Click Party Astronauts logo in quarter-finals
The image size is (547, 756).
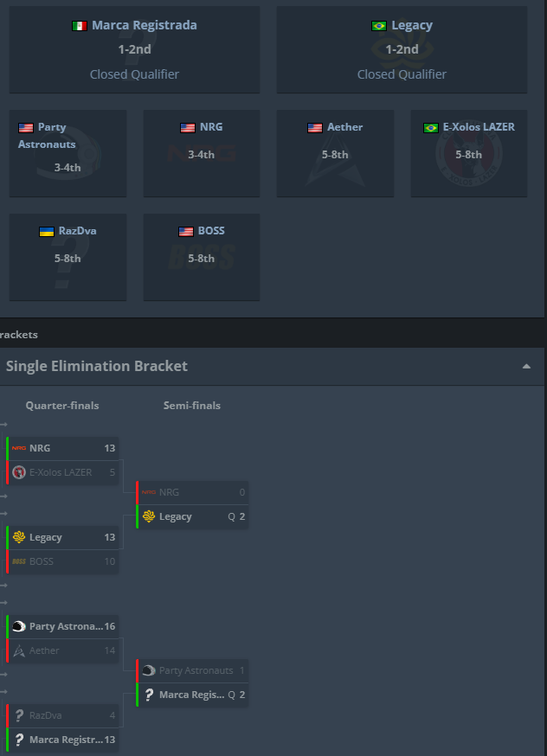(x=19, y=626)
